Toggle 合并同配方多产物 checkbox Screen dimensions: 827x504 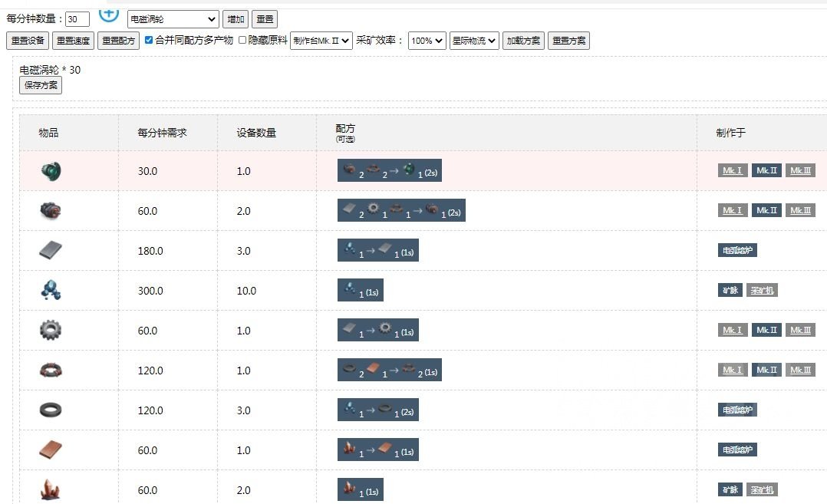coord(149,40)
